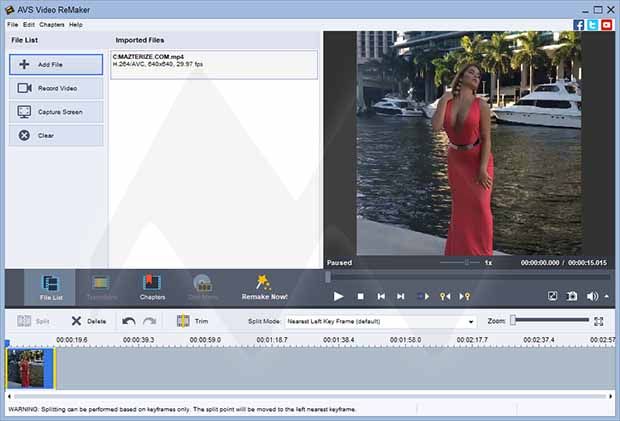Expand the volume level arrow
620x421 pixels.
[x=607, y=296]
